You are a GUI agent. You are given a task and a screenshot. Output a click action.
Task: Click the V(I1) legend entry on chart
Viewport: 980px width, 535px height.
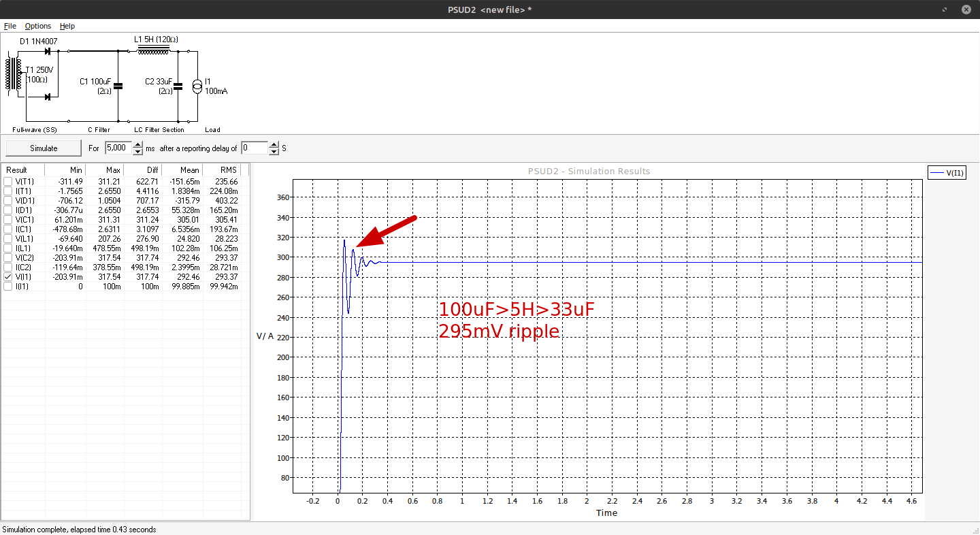947,173
